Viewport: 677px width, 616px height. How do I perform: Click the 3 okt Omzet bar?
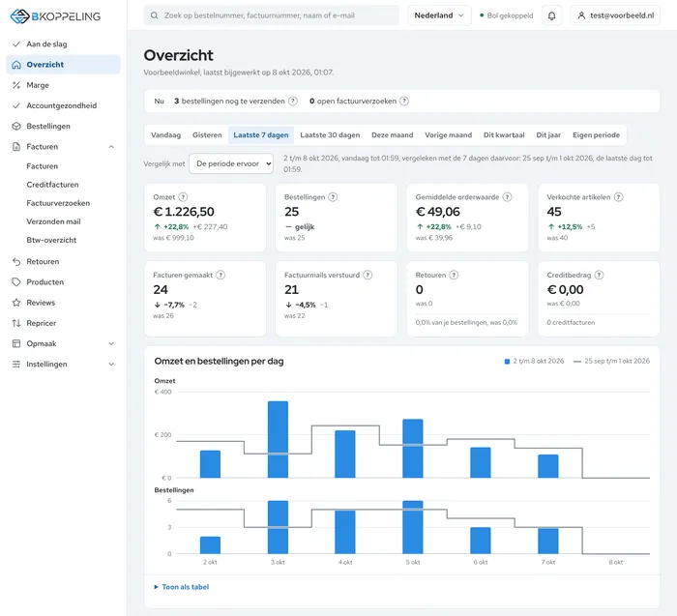(x=278, y=439)
